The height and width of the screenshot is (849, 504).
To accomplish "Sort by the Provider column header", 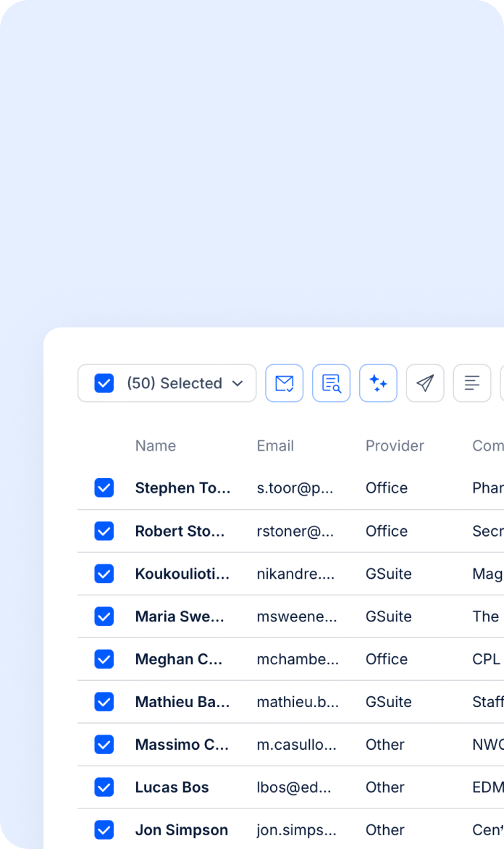I will [395, 446].
